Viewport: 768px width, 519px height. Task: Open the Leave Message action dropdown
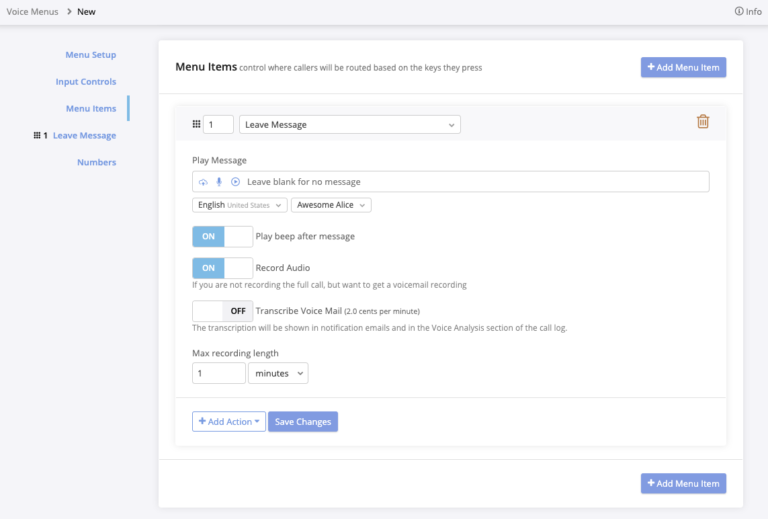click(350, 125)
